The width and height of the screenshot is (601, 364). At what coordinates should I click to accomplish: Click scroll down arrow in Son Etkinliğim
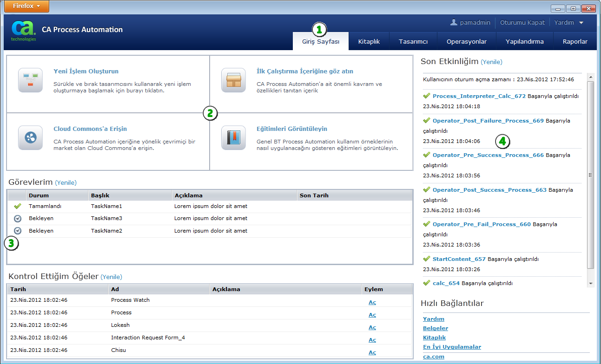click(x=591, y=283)
